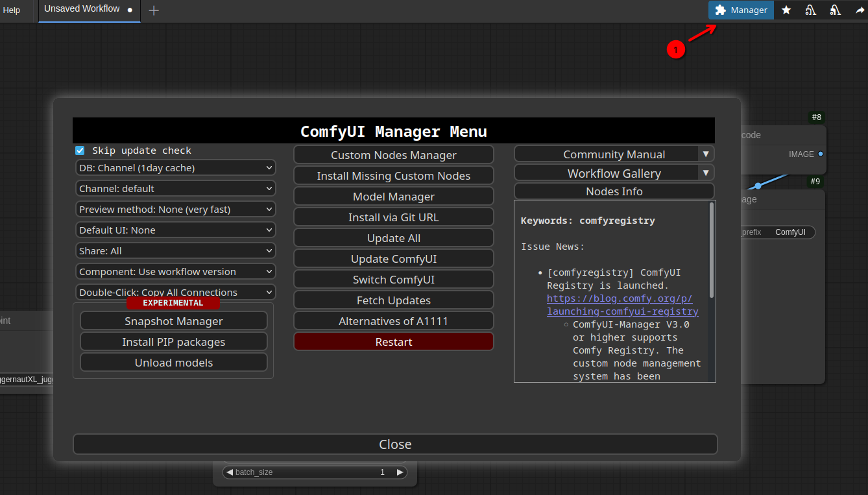Open the Help menu
The height and width of the screenshot is (495, 868).
pyautogui.click(x=12, y=10)
